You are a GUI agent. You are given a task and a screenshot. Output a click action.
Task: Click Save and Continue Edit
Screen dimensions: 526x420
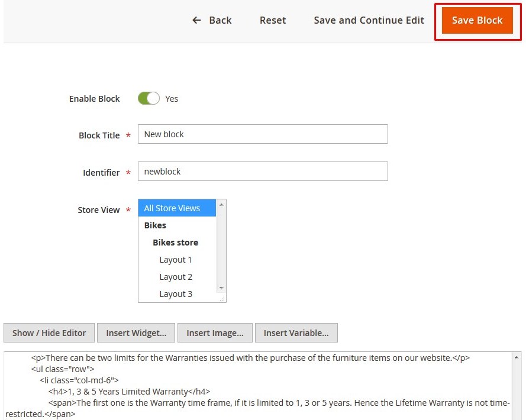(x=369, y=21)
